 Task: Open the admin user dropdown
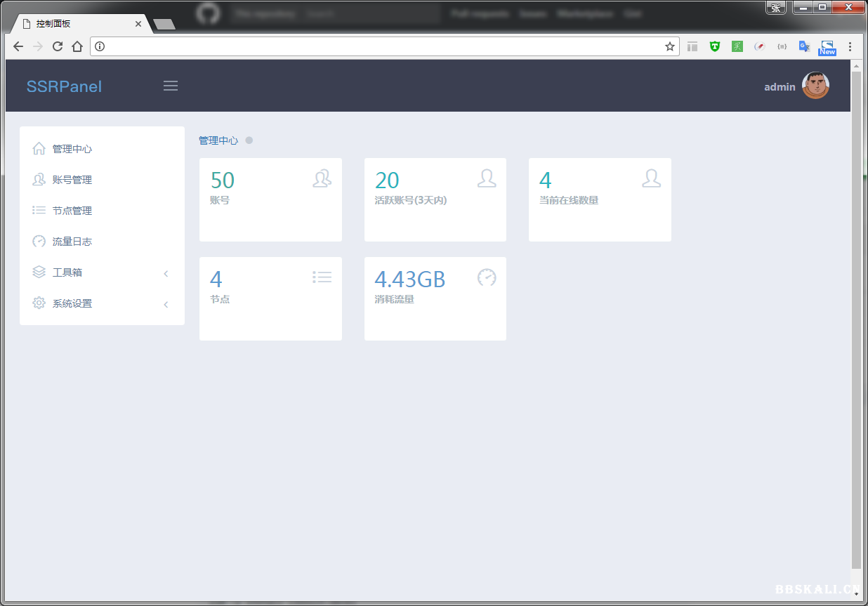pyautogui.click(x=780, y=87)
